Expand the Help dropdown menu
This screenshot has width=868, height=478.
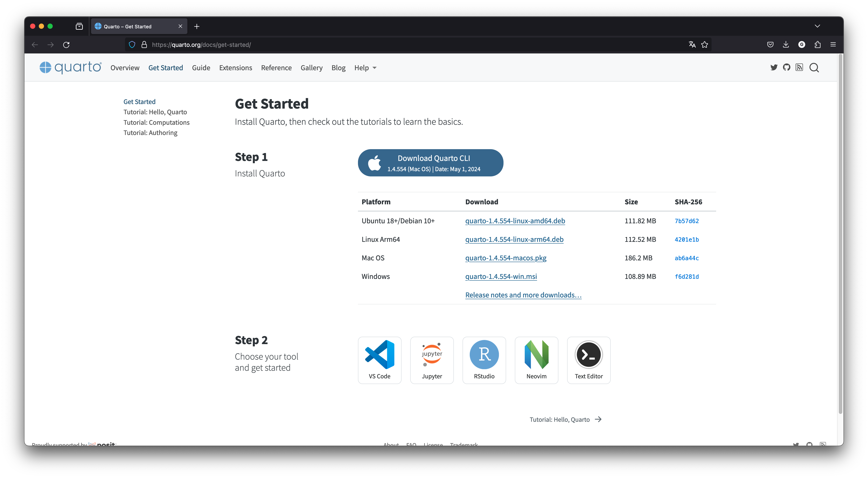365,68
